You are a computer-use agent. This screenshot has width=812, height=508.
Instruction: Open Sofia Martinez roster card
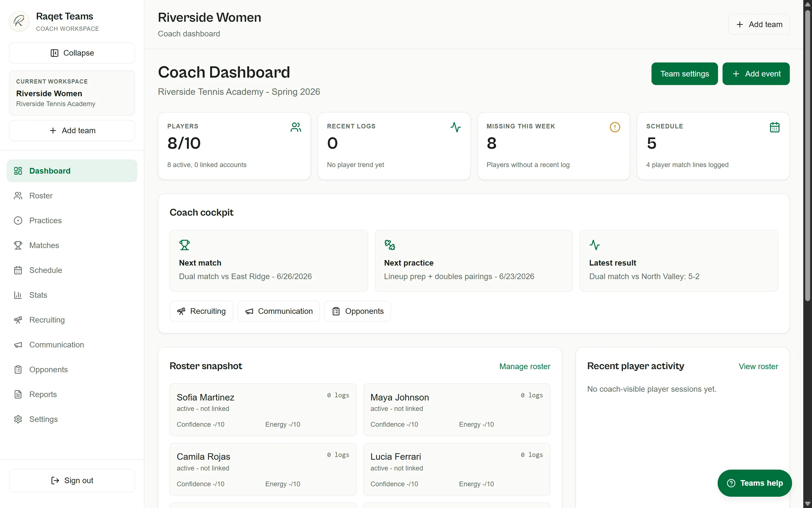click(263, 410)
